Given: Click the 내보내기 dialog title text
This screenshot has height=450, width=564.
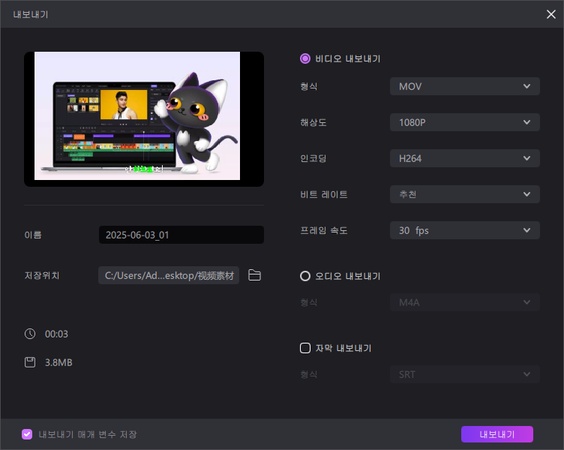Looking at the screenshot, I should (31, 14).
